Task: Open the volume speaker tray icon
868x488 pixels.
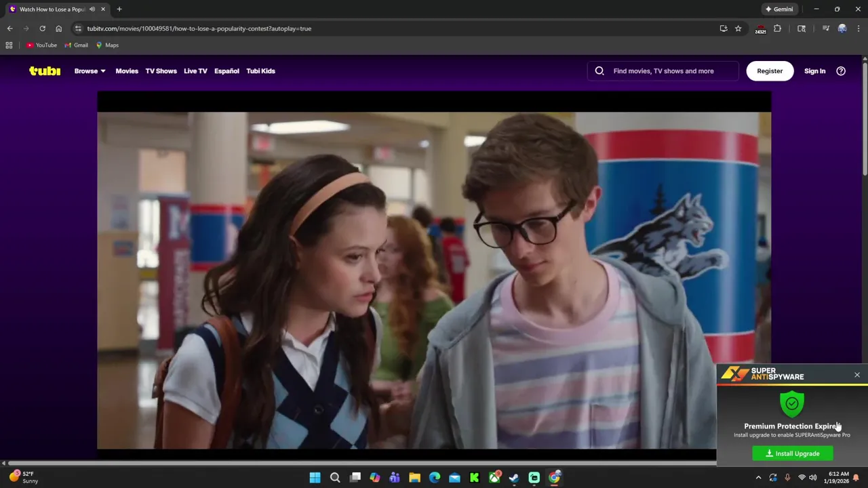Action: click(813, 478)
